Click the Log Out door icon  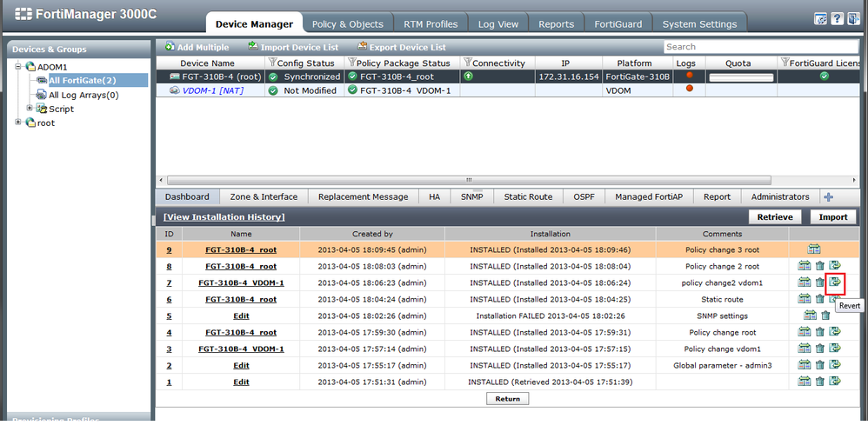tap(853, 19)
